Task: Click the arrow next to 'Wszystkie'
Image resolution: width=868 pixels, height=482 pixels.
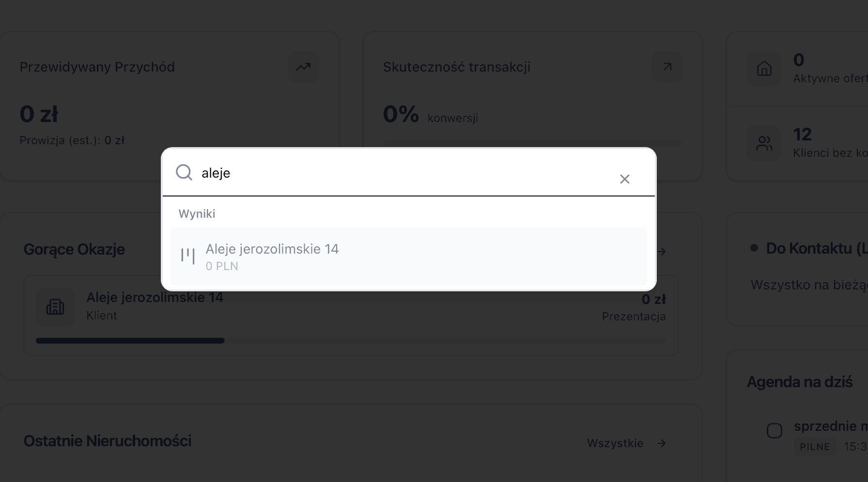Action: pyautogui.click(x=662, y=443)
